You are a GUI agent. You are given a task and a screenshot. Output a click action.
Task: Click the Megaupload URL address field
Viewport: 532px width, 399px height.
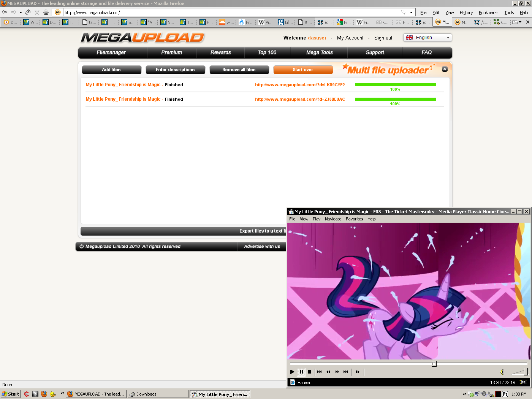[x=228, y=13]
